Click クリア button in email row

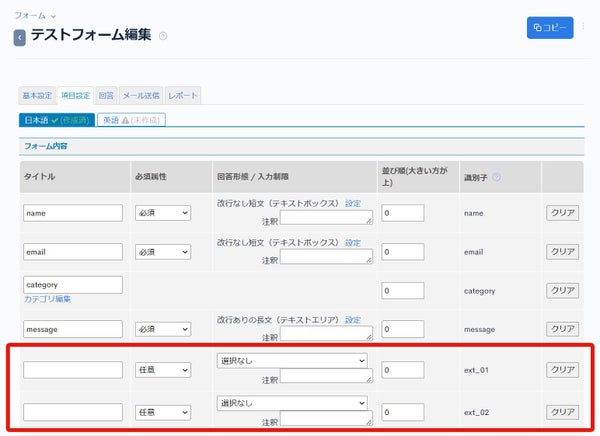pyautogui.click(x=562, y=251)
